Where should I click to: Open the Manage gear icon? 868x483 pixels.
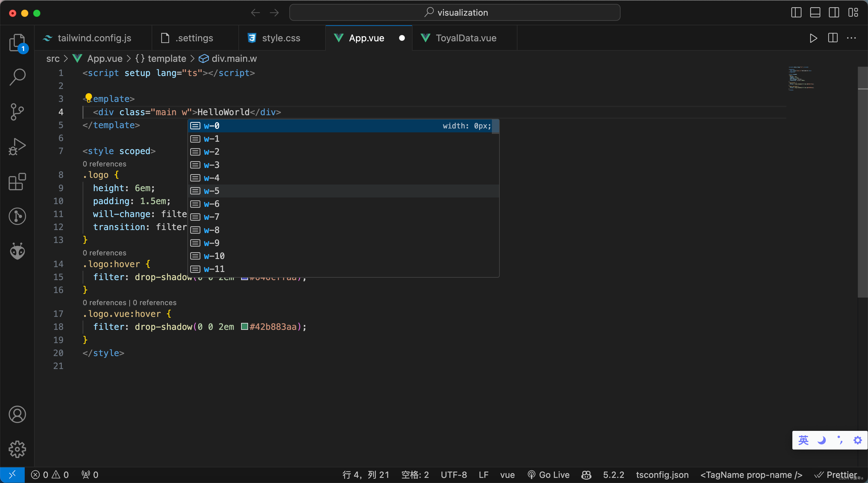pyautogui.click(x=17, y=449)
